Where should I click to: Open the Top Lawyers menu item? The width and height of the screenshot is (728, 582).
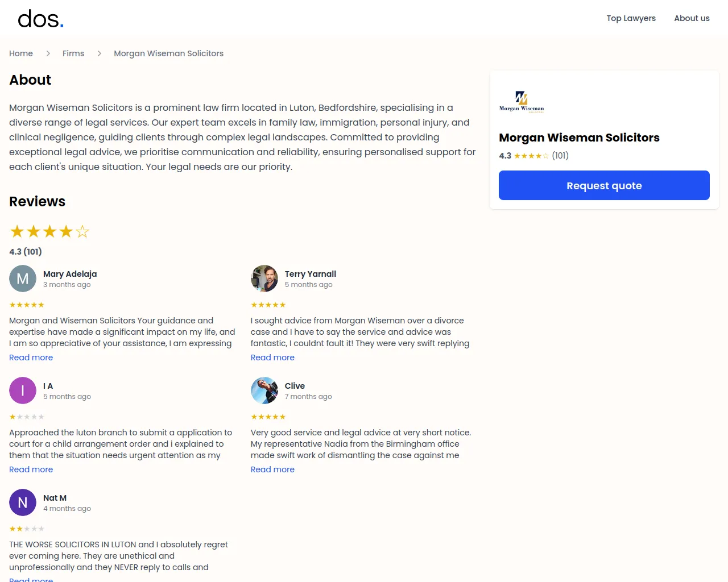631,18
